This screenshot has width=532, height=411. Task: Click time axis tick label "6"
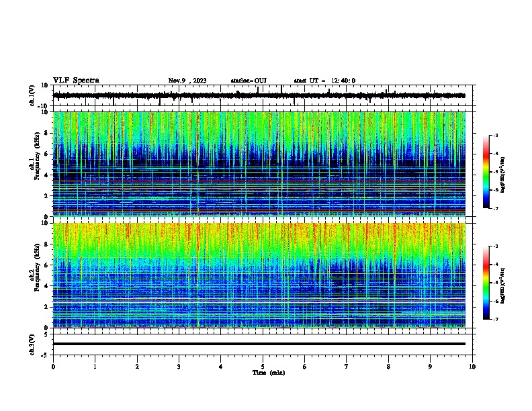point(305,367)
